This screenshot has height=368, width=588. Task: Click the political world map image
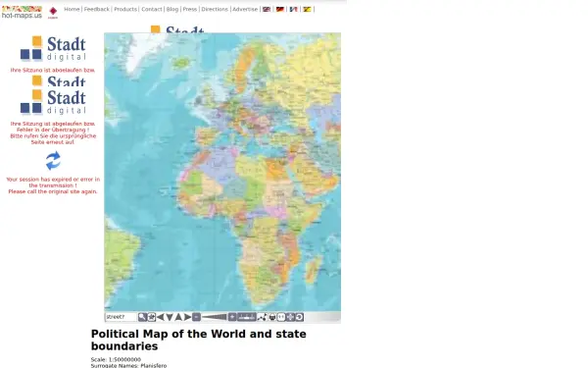pyautogui.click(x=222, y=172)
